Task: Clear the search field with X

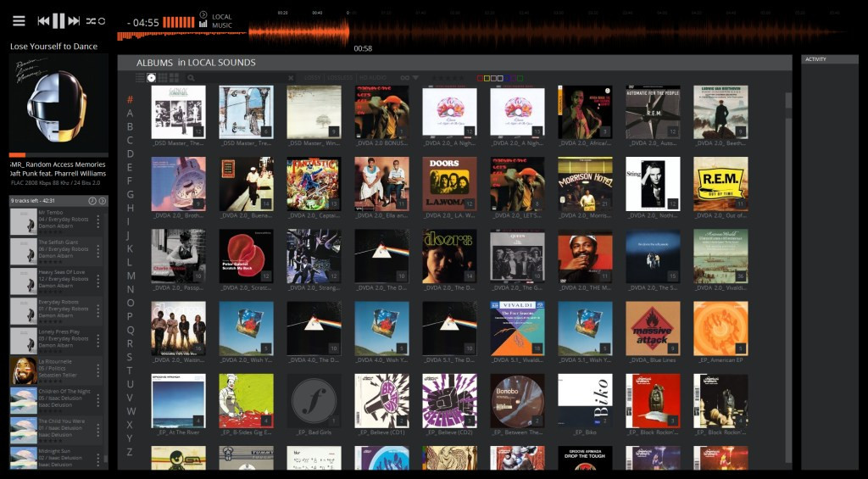Action: (x=292, y=78)
